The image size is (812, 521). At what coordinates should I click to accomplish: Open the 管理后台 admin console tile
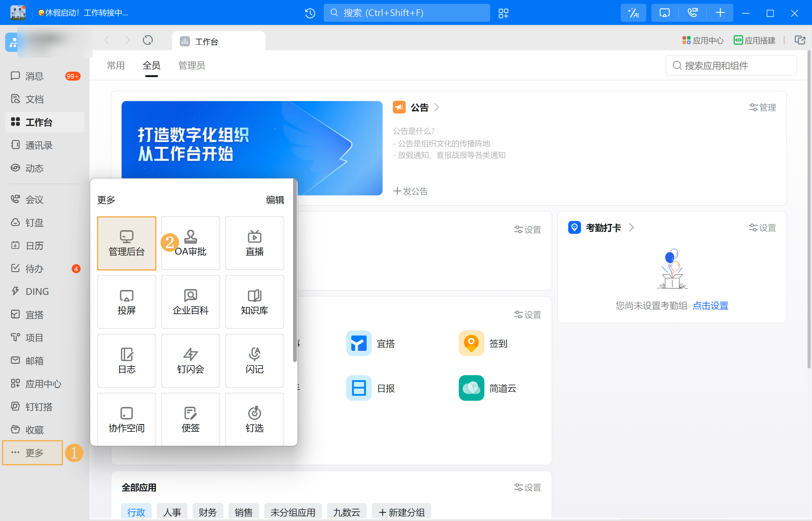[127, 243]
